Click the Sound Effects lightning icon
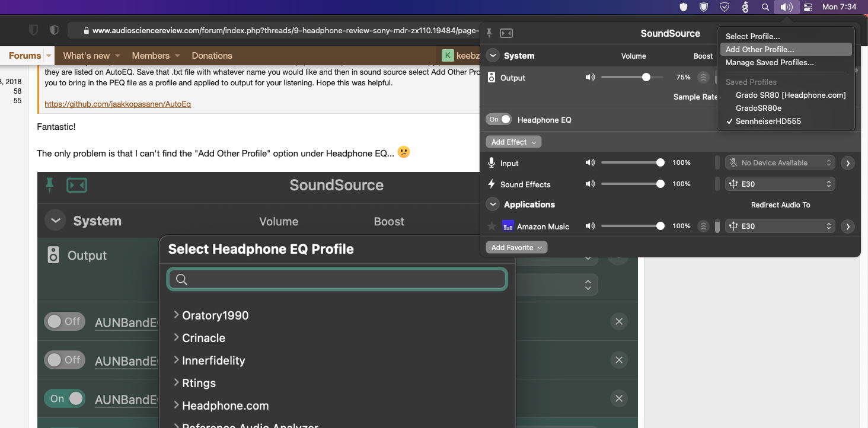868x428 pixels. tap(492, 184)
